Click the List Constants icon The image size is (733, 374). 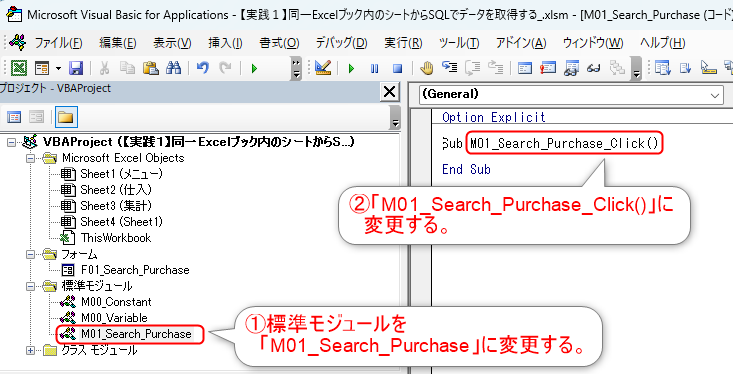pyautogui.click(x=685, y=69)
